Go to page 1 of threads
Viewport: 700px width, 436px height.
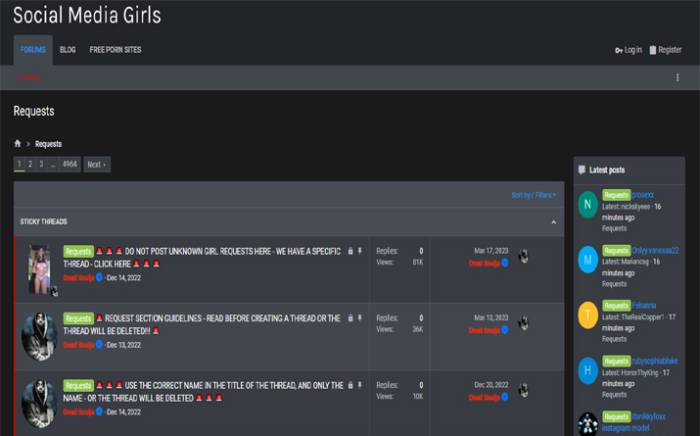pyautogui.click(x=19, y=164)
